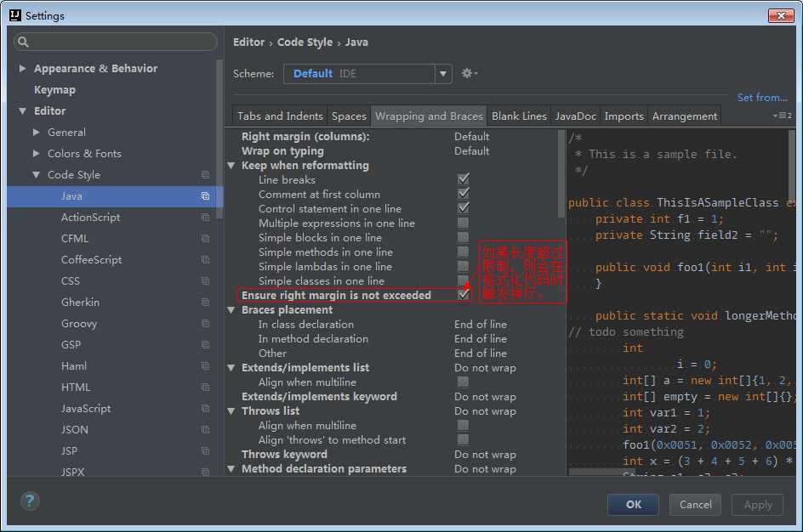Click Wrap on typing Default value

471,151
